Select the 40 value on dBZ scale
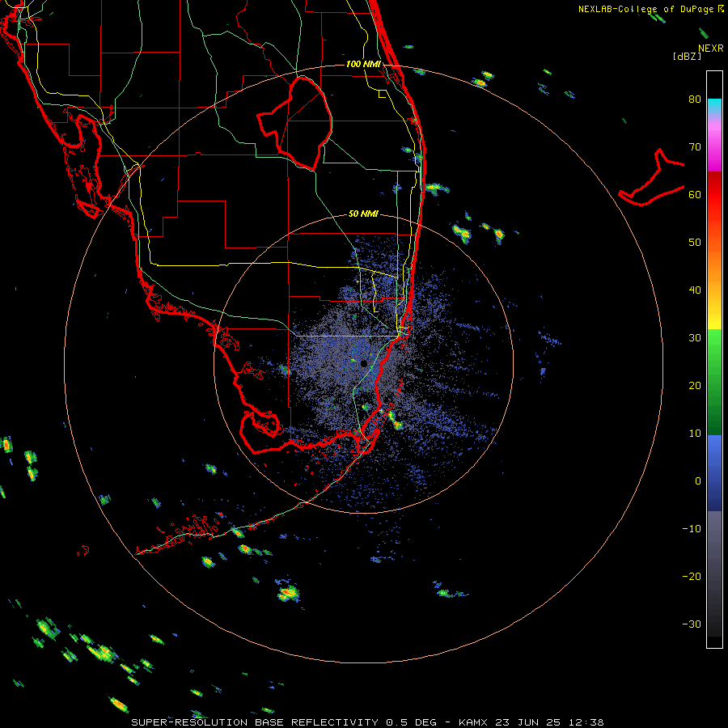 pos(695,290)
